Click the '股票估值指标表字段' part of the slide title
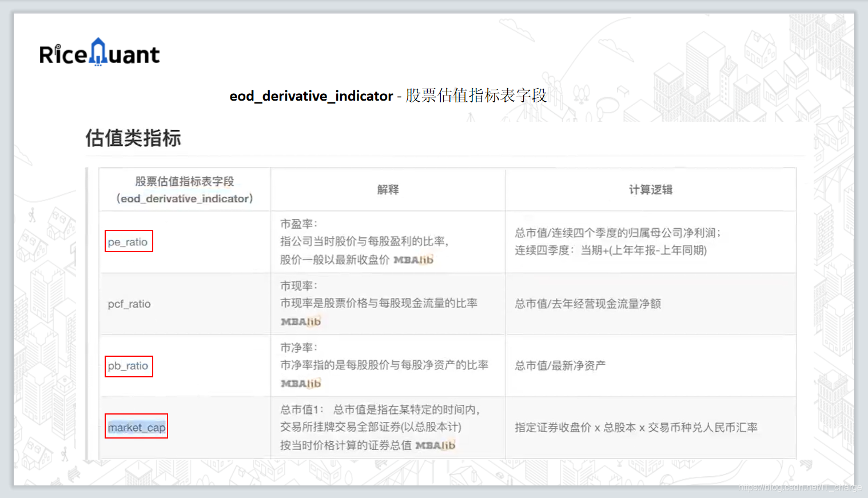Image resolution: width=868 pixels, height=498 pixels. 476,95
